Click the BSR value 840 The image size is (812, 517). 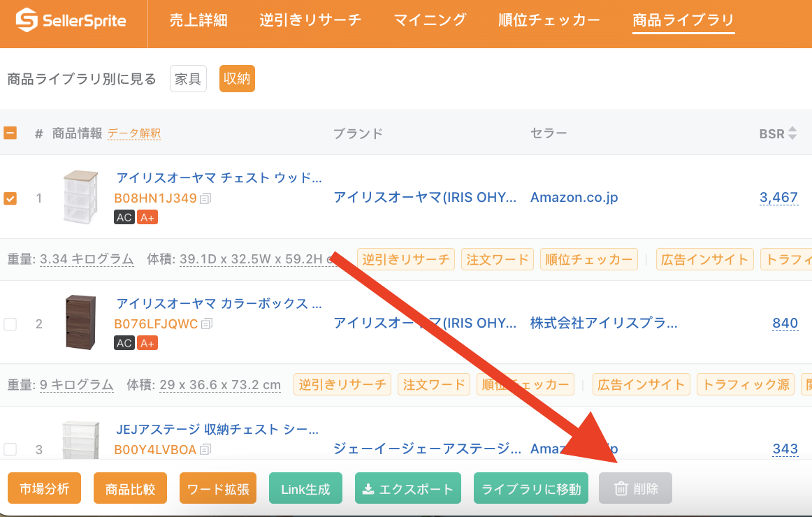[x=785, y=323]
